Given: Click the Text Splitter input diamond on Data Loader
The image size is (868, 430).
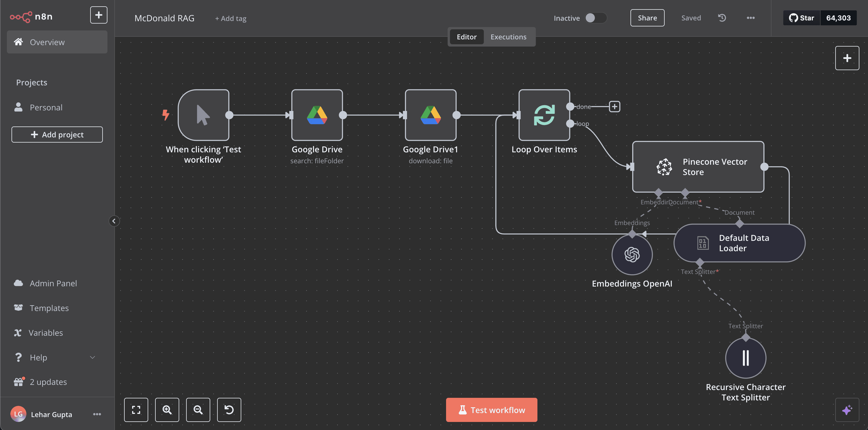Looking at the screenshot, I should pyautogui.click(x=700, y=262).
